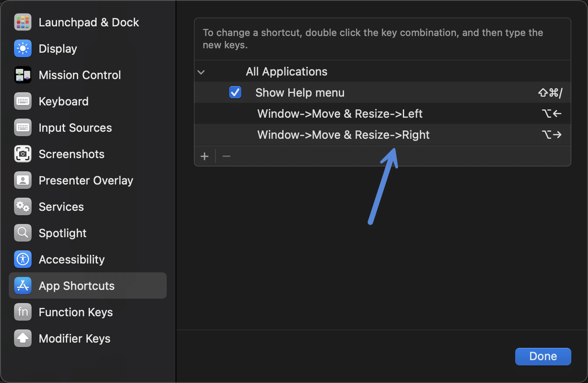Select the Services gear icon

22,206
